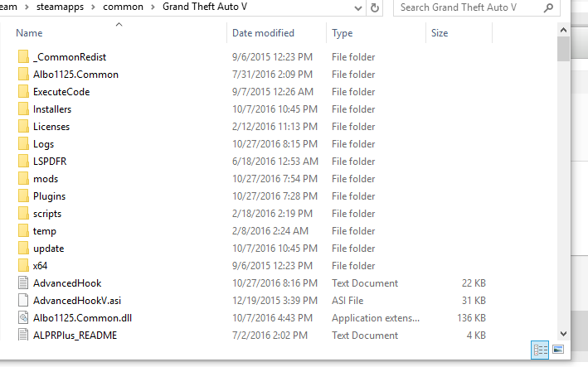The width and height of the screenshot is (588, 367).
Task: Switch to details view layout
Action: click(540, 350)
